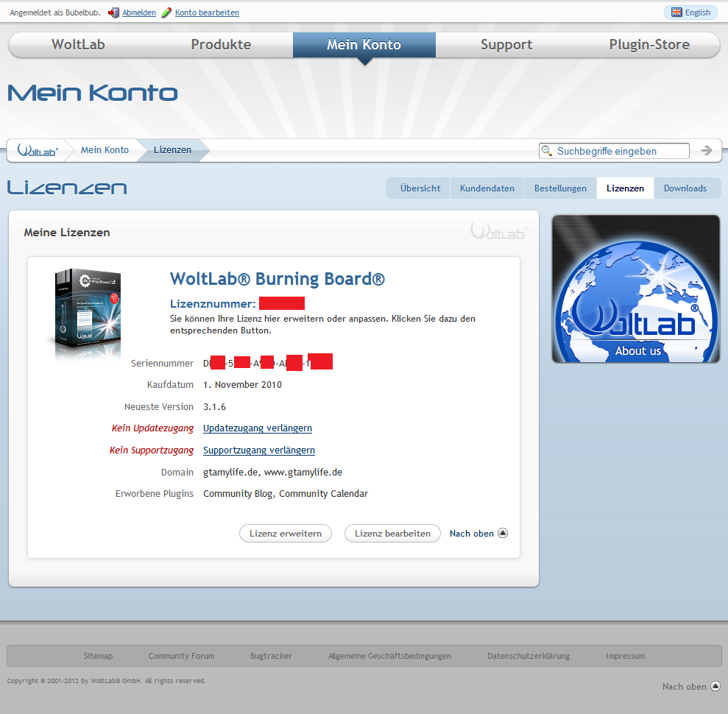Open the Impressum footer link

pos(625,656)
